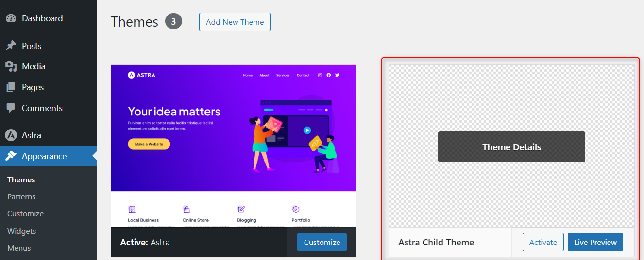Click 'Your idea matters' headline in preview

(x=174, y=112)
